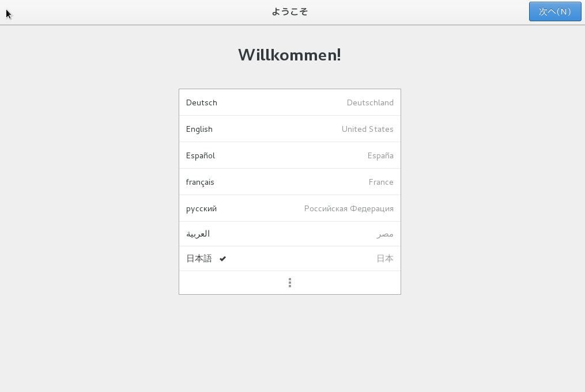Select the 日本語 language row
The height and width of the screenshot is (392, 585).
[290, 258]
